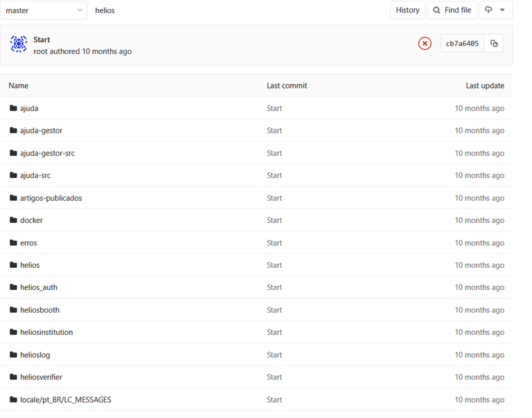Open the locale/pt_BR/LC_MESSAGES folder
Image resolution: width=532 pixels, height=418 pixels.
tap(66, 400)
